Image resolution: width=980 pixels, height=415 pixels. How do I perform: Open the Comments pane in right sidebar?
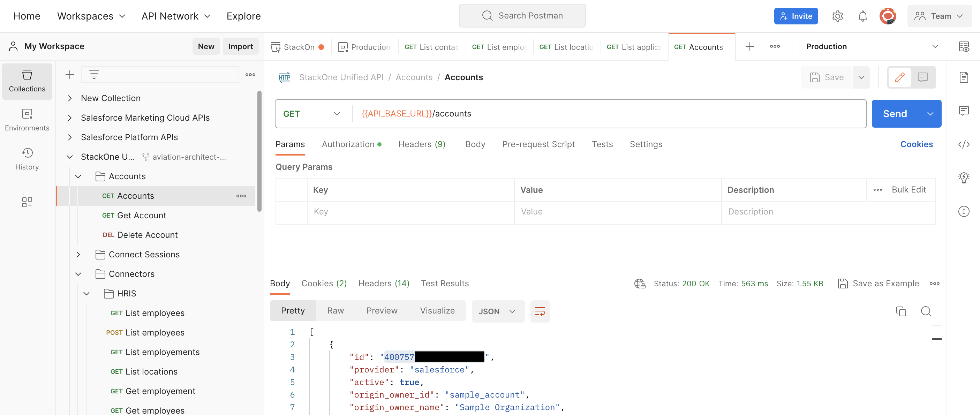[964, 111]
